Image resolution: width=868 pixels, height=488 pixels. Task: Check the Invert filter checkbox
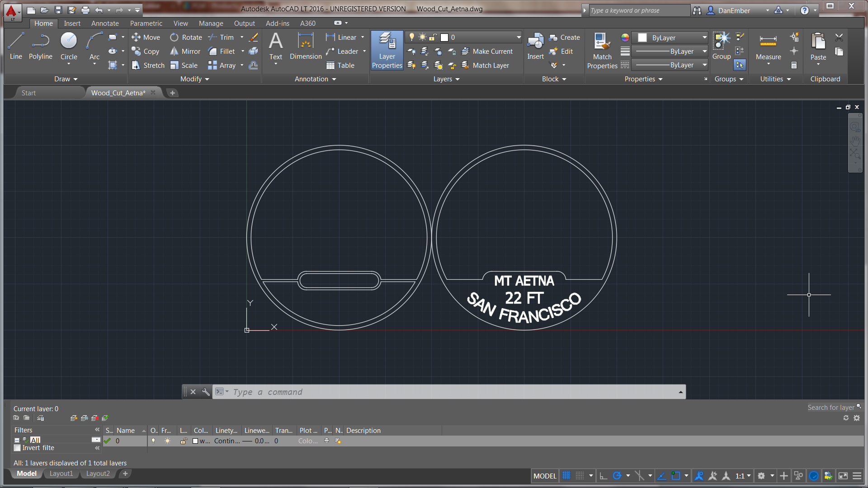[x=17, y=448]
